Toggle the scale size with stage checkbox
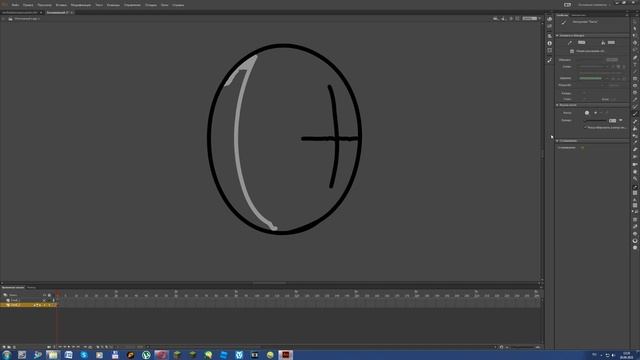Viewport: 640px width, 360px height. (x=585, y=127)
